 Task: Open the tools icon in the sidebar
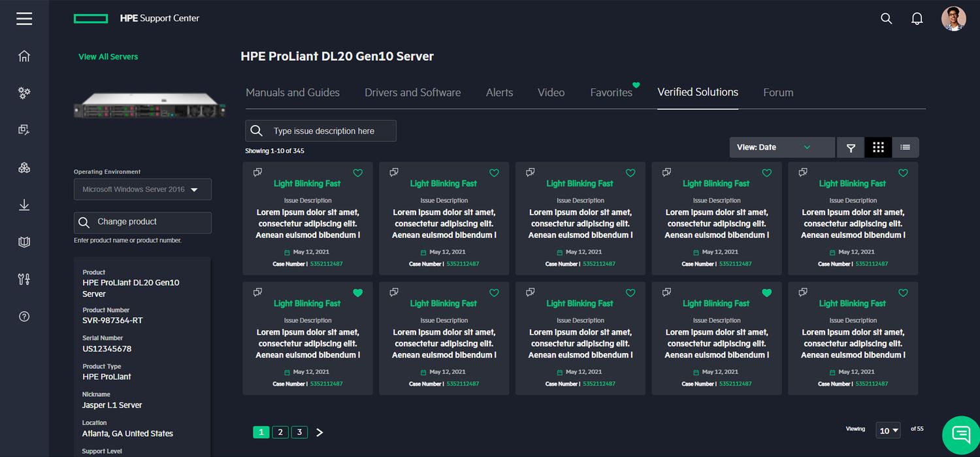tap(24, 279)
